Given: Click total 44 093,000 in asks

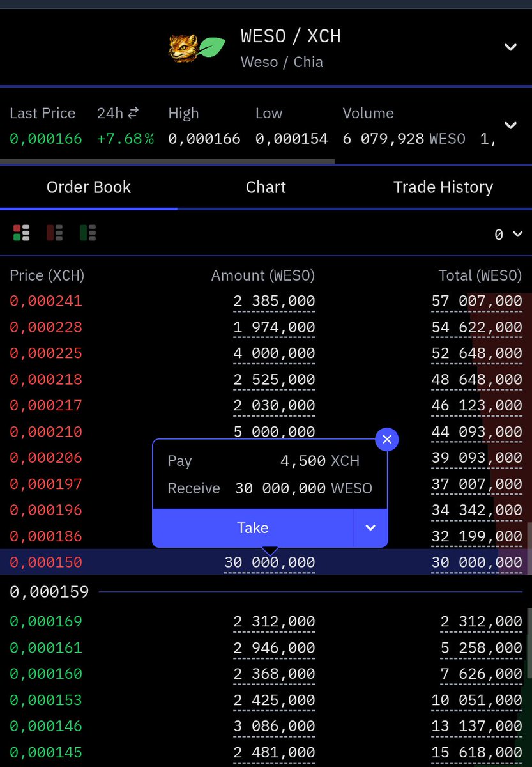Looking at the screenshot, I should click(x=476, y=432).
